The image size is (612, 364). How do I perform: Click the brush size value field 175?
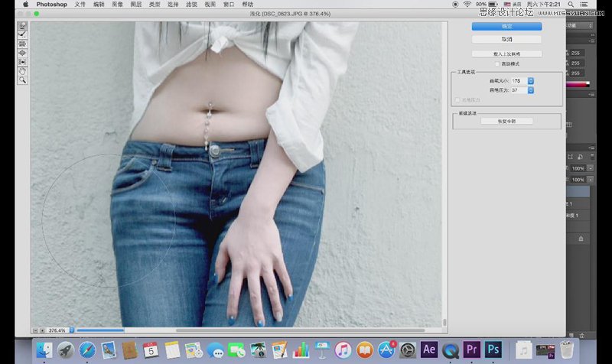[x=519, y=81]
